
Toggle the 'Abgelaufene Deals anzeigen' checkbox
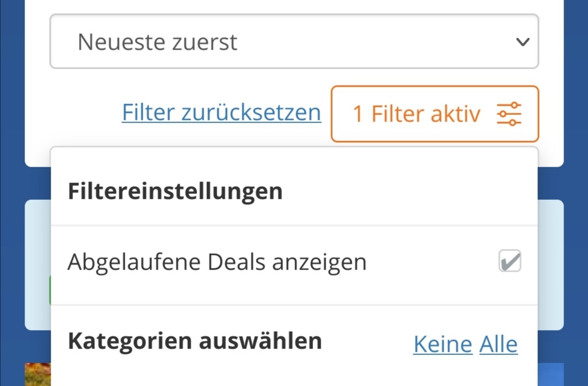click(510, 261)
